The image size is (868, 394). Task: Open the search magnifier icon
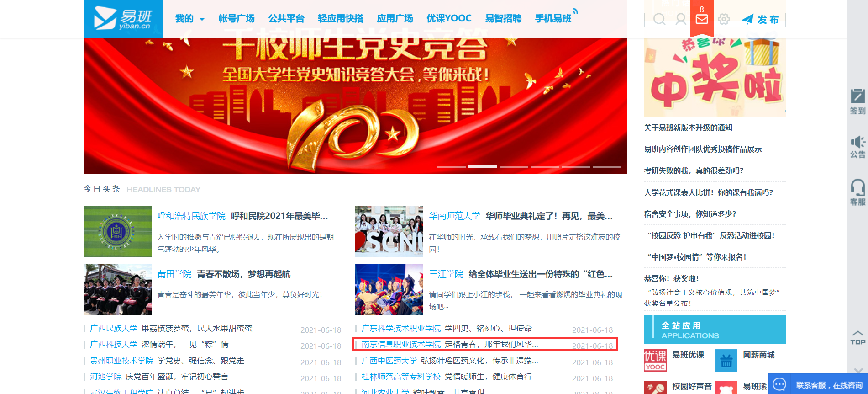click(x=659, y=19)
